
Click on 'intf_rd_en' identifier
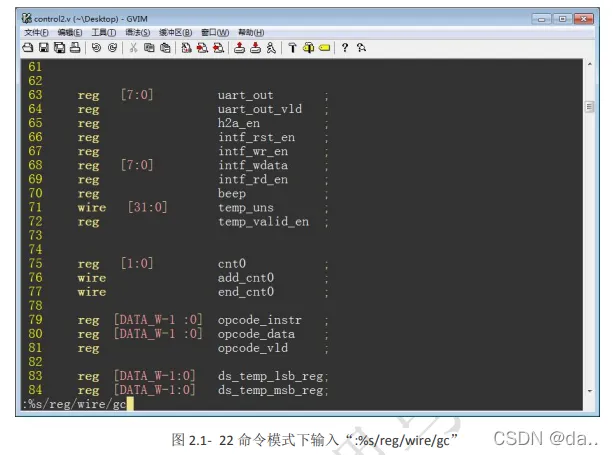tap(253, 179)
